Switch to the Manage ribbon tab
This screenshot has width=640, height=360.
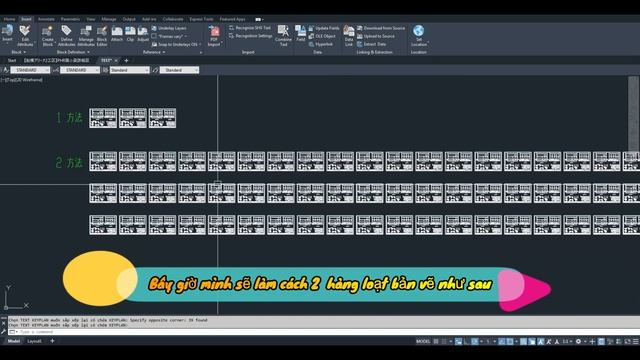pos(109,19)
